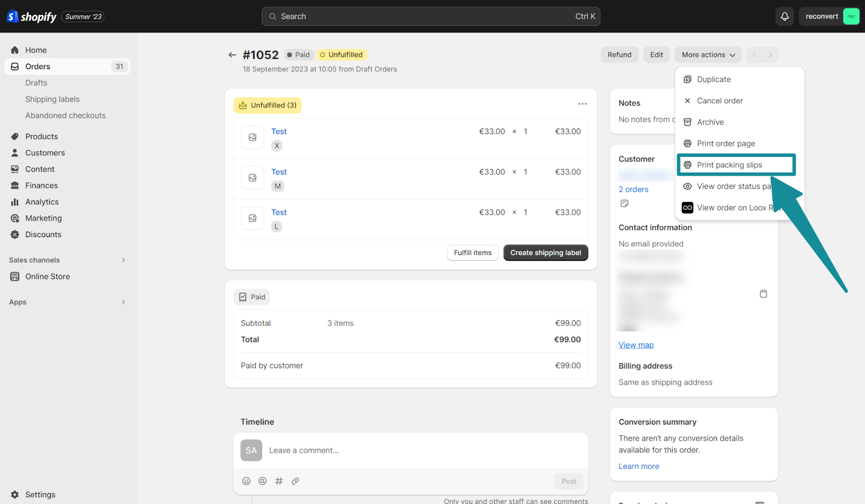Open the View map link
Image resolution: width=865 pixels, height=504 pixels.
[636, 345]
